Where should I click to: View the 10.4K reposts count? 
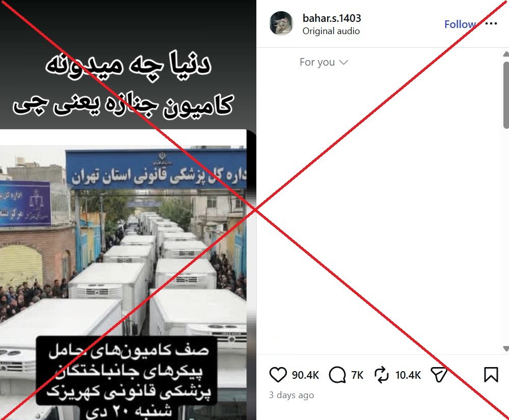tap(408, 375)
